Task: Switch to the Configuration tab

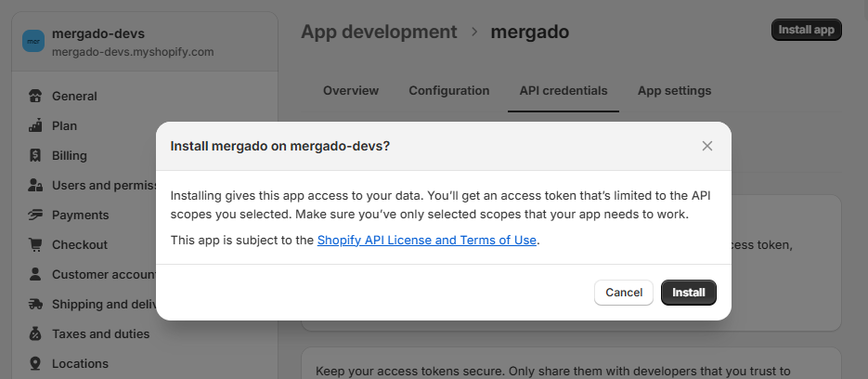Action: pyautogui.click(x=448, y=91)
